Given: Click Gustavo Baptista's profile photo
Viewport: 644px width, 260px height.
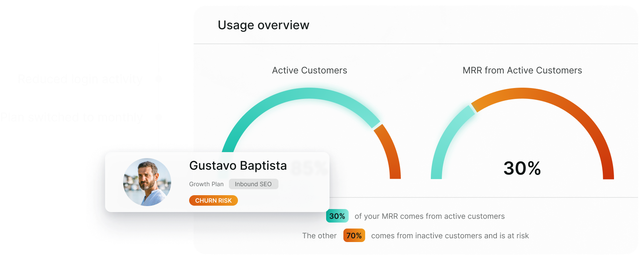Looking at the screenshot, I should 147,182.
